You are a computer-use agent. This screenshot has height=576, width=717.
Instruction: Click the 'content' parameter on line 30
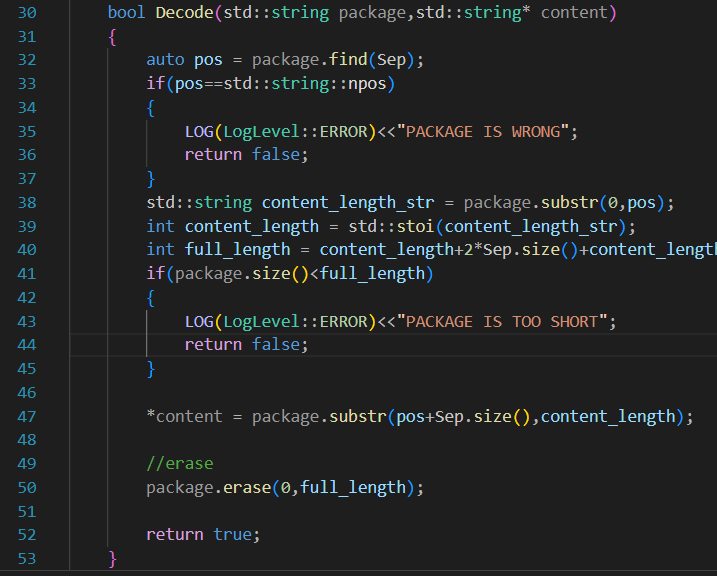(574, 12)
